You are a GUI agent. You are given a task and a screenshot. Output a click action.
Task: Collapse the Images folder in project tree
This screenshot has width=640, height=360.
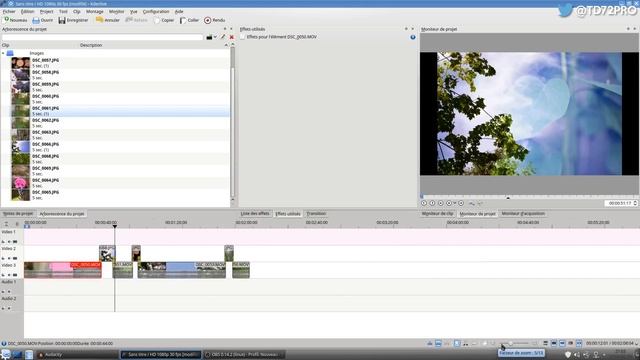tap(3, 53)
